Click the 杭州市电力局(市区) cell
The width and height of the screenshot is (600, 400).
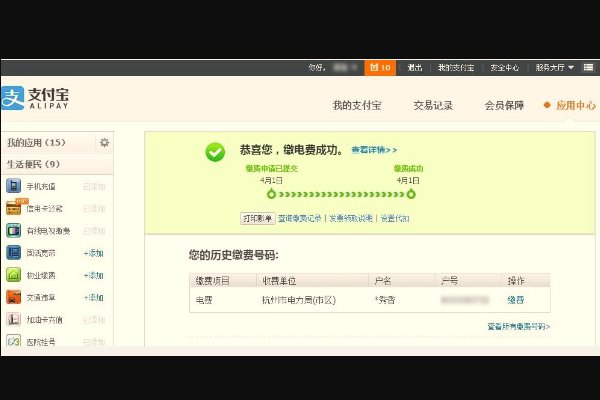299,300
